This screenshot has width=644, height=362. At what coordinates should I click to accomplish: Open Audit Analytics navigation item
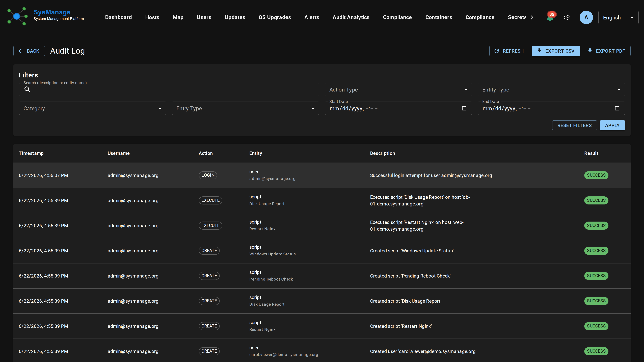coord(351,17)
